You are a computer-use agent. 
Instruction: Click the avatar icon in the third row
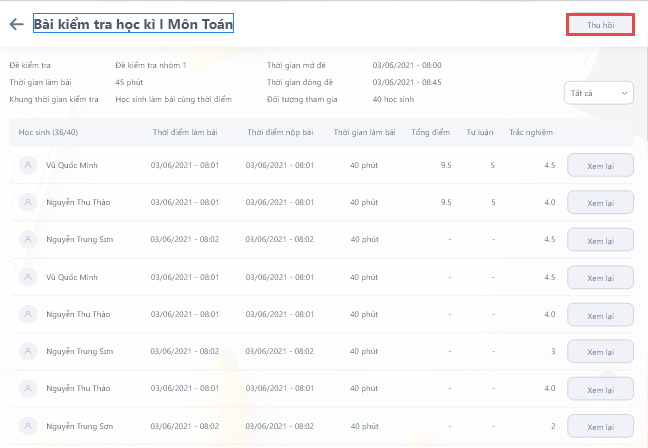pos(29,240)
